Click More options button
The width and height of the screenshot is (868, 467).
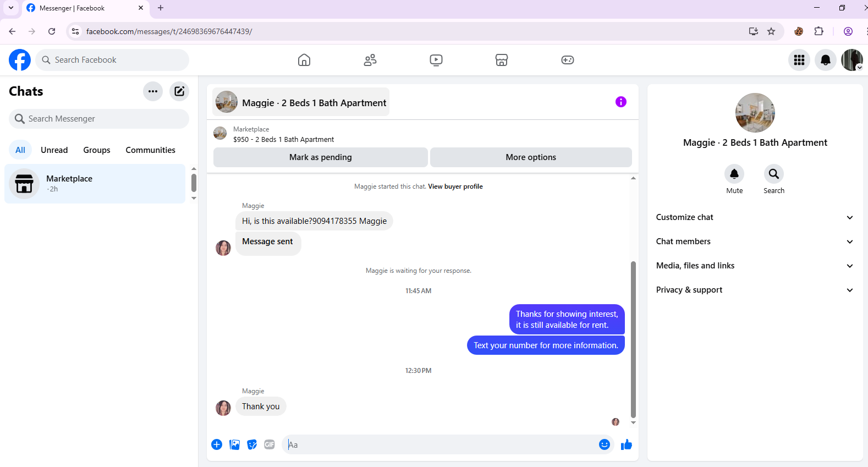point(531,157)
